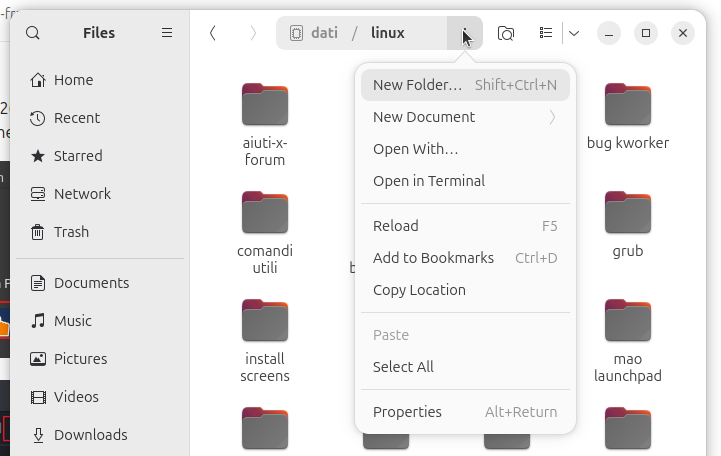The width and height of the screenshot is (721, 456).
Task: Click the search icon in Files
Action: (x=33, y=33)
